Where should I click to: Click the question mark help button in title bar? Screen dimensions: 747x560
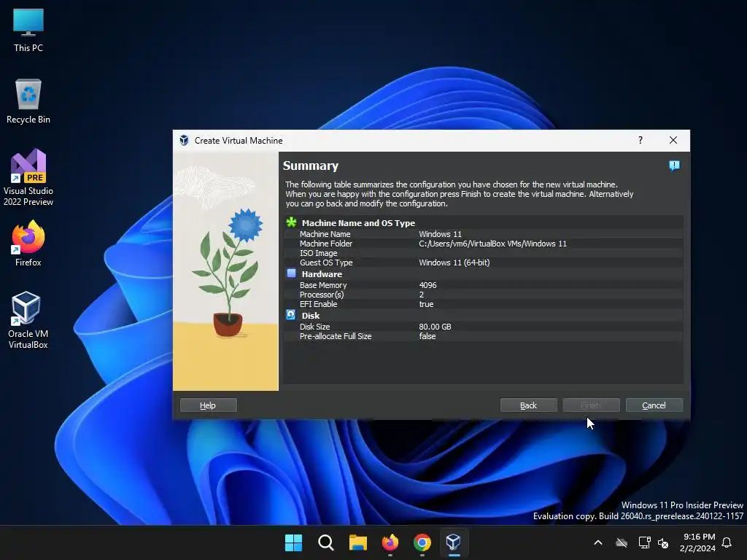(x=640, y=140)
